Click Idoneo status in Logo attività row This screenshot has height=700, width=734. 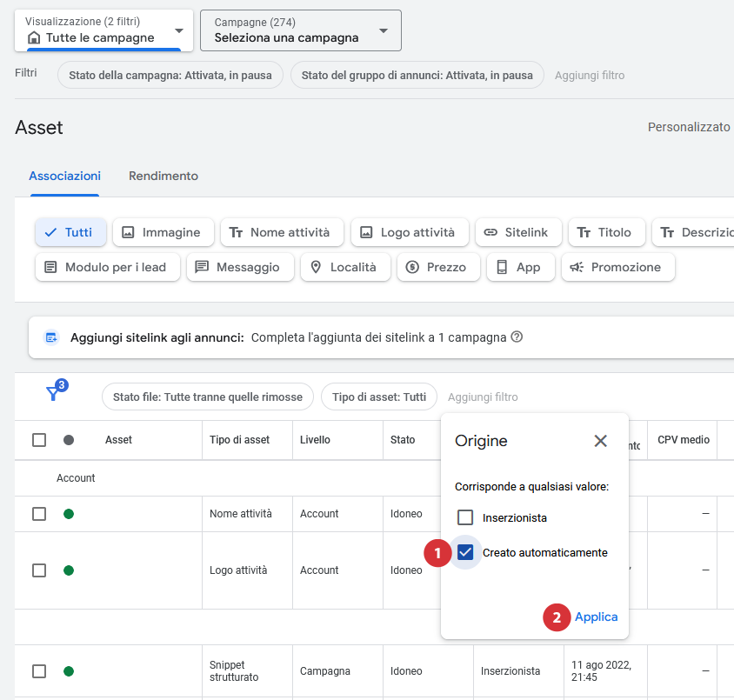tap(406, 570)
